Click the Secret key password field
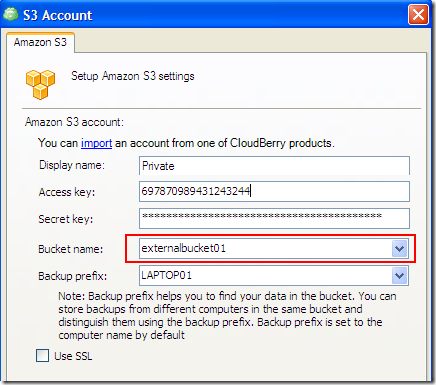Image resolution: width=436 pixels, height=385 pixels. [x=274, y=218]
